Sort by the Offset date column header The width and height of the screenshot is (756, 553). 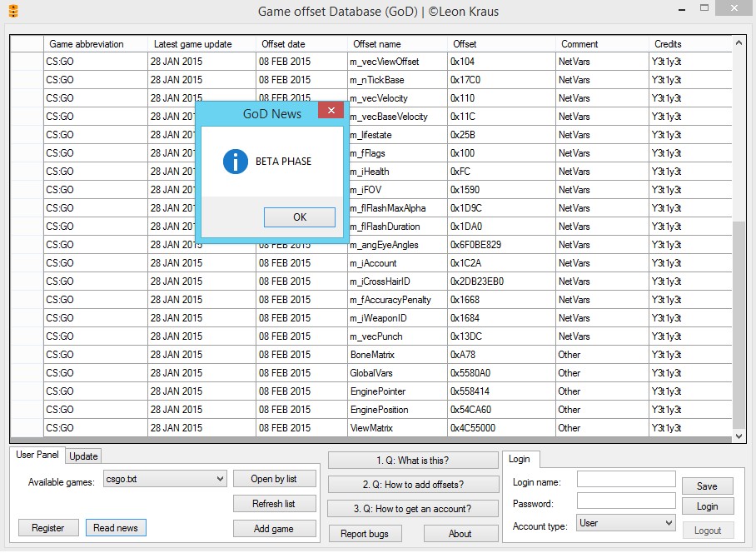tap(301, 44)
